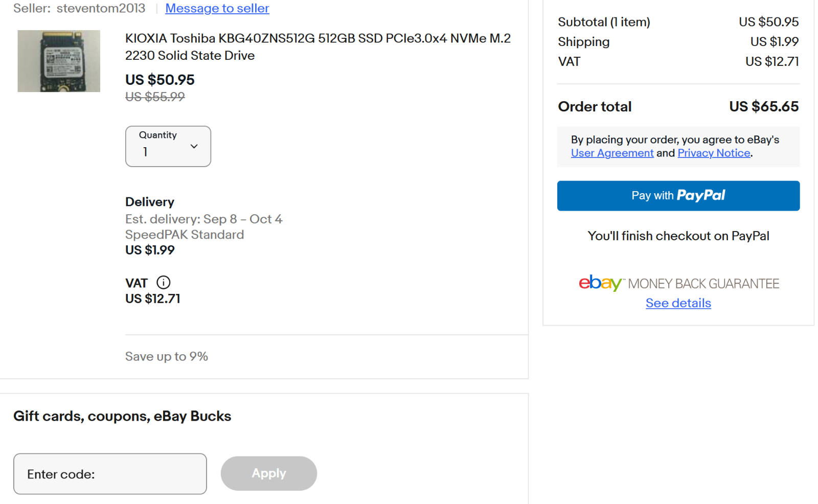Viewport: 818px width, 504px height.
Task: Click the Save up to 9% text
Action: [167, 356]
